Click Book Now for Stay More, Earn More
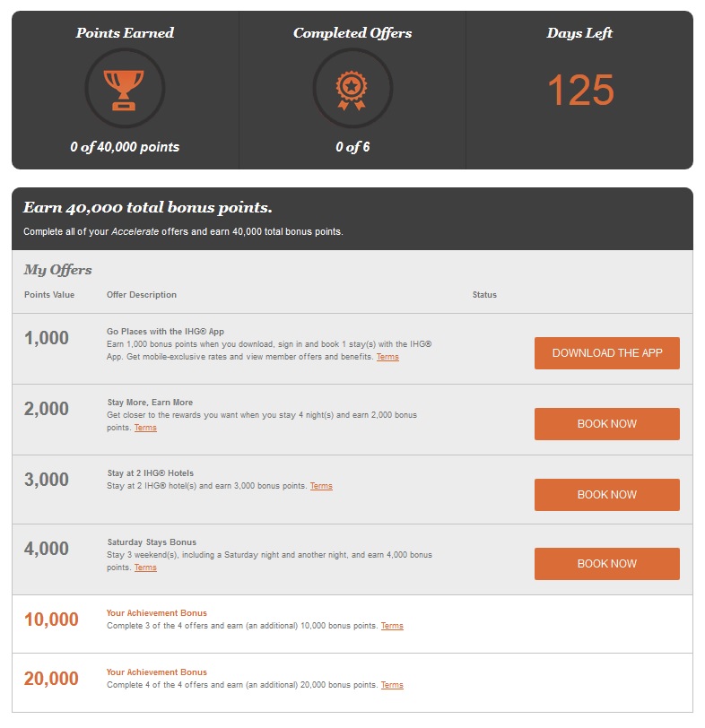 [x=606, y=424]
